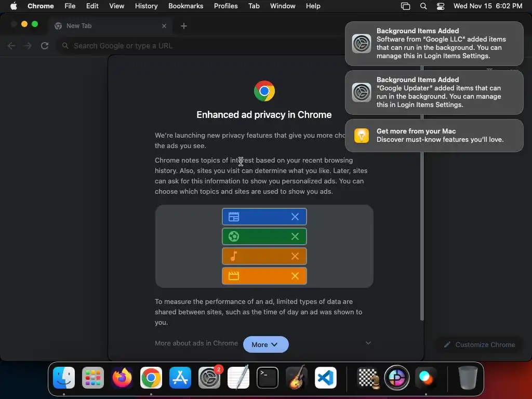Remove the blue news topic chip
The height and width of the screenshot is (399, 532).
(x=295, y=217)
